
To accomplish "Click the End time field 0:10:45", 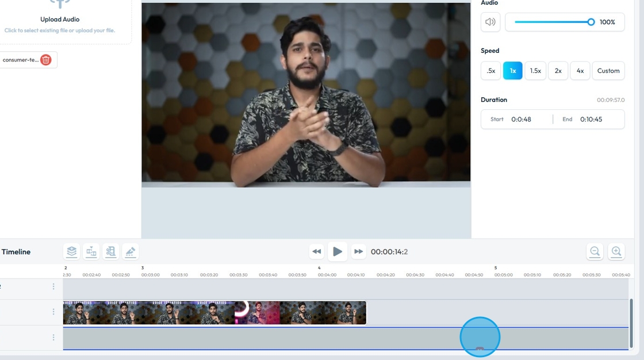I will click(591, 119).
